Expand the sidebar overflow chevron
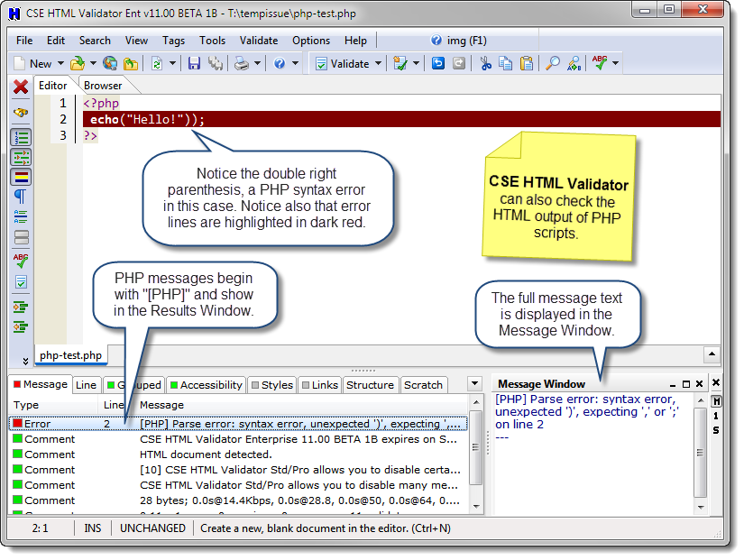The height and width of the screenshot is (560, 744). coord(25,361)
